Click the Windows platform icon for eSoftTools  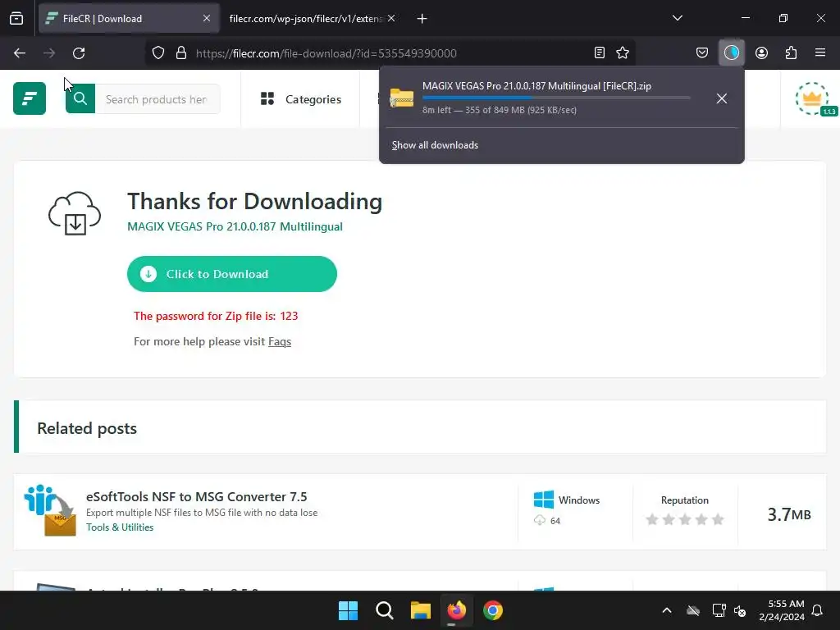[544, 500]
